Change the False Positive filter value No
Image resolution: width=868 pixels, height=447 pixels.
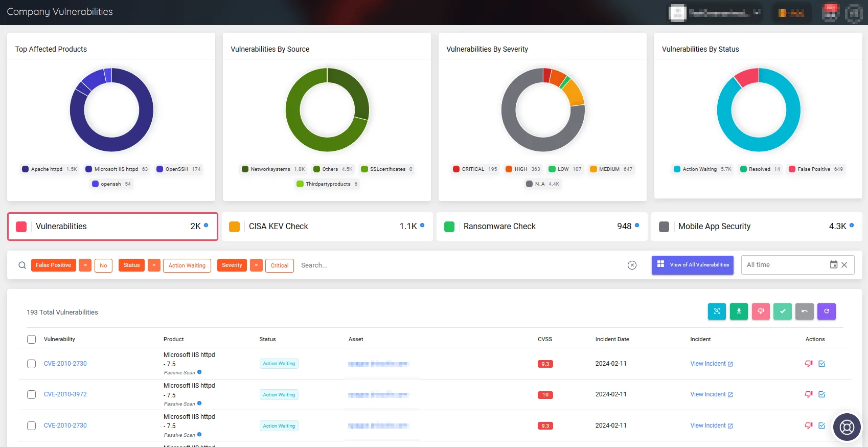point(103,265)
